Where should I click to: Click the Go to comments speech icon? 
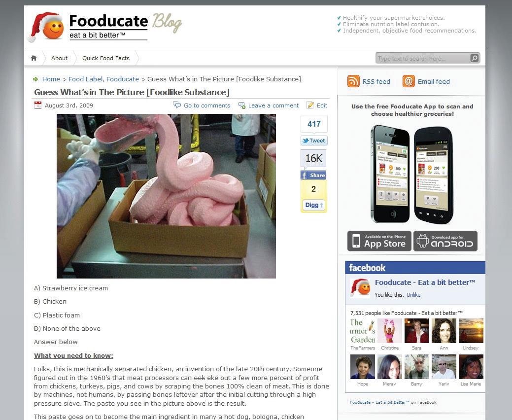[x=176, y=105]
